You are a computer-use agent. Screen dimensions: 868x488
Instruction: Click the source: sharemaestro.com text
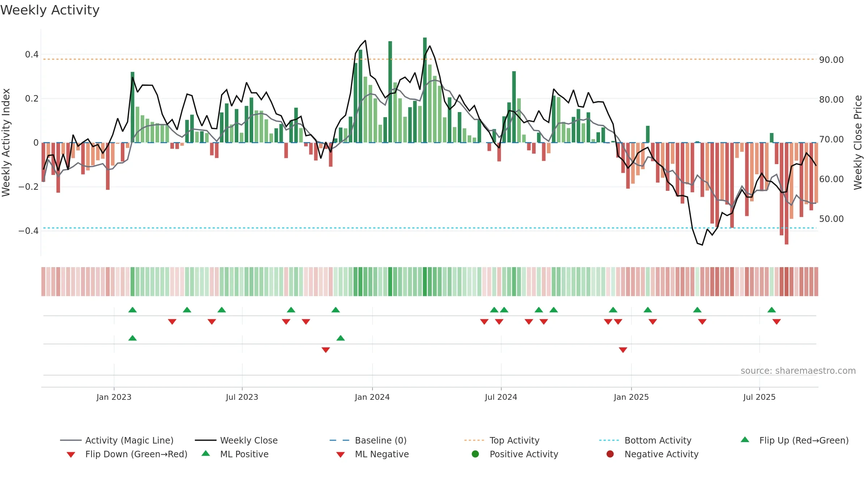[798, 371]
